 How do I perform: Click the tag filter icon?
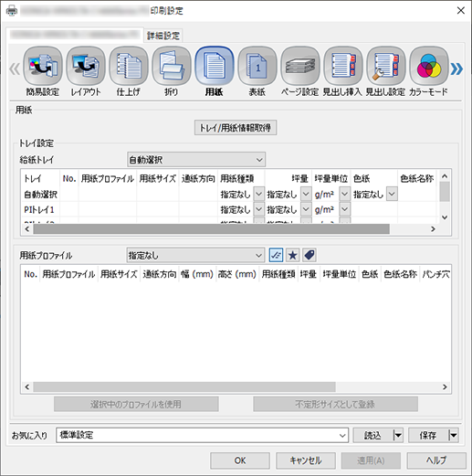point(309,255)
